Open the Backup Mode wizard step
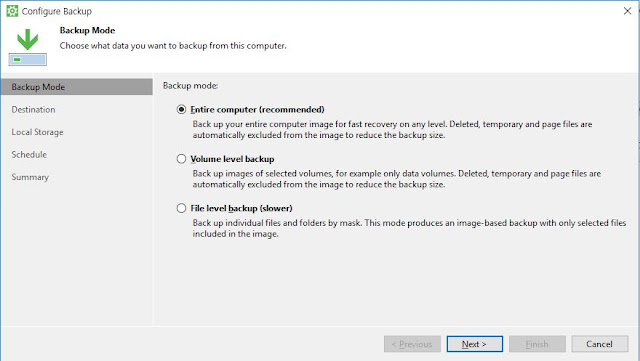640x361 pixels. coord(77,87)
